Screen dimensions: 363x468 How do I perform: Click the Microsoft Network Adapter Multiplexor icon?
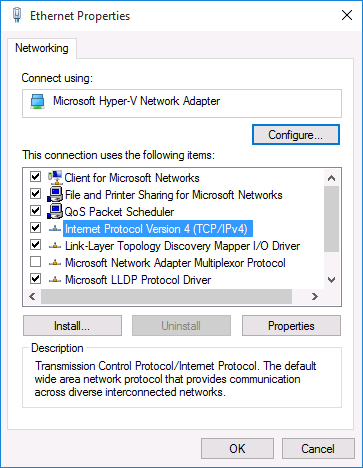pyautogui.click(x=55, y=263)
